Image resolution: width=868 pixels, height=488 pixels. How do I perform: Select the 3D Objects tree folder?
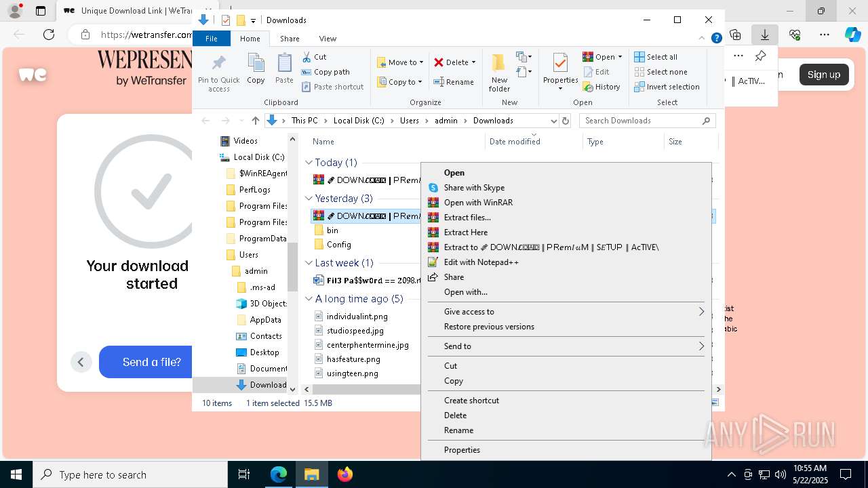pos(262,304)
